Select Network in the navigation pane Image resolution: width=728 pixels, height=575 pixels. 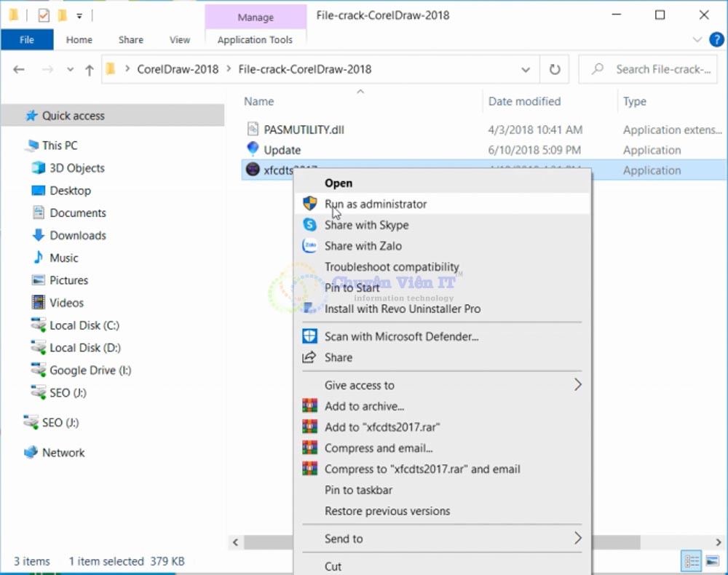(63, 453)
